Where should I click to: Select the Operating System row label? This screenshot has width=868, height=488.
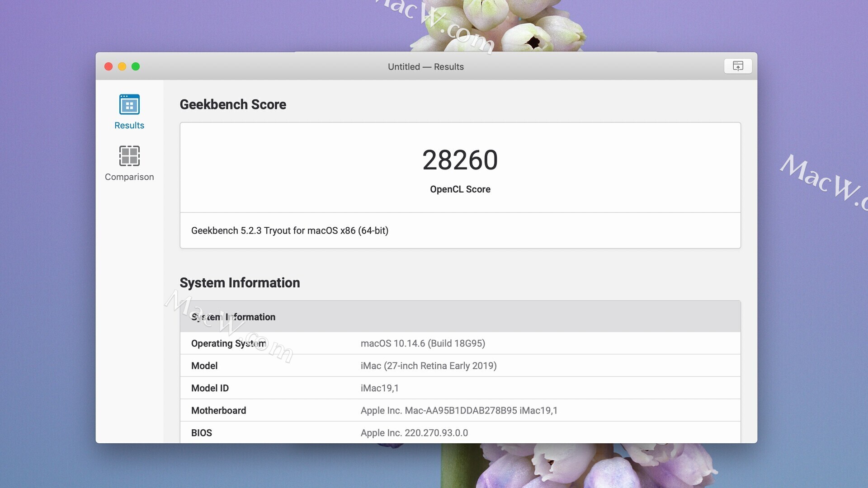(229, 343)
